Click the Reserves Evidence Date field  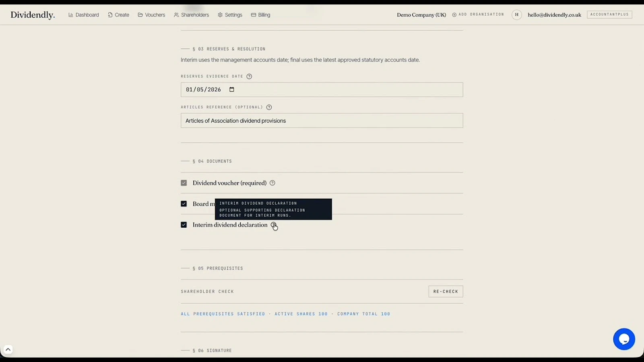point(322,90)
